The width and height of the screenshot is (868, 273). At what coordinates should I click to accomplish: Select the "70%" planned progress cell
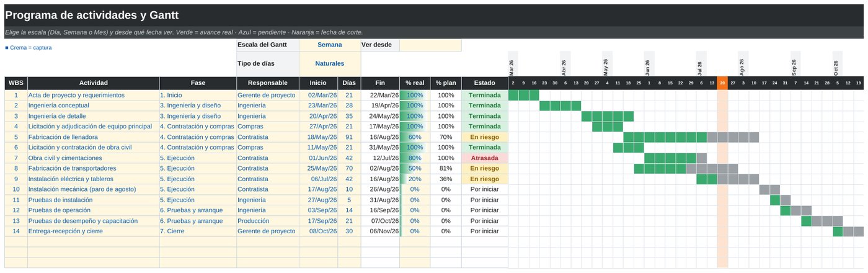445,137
